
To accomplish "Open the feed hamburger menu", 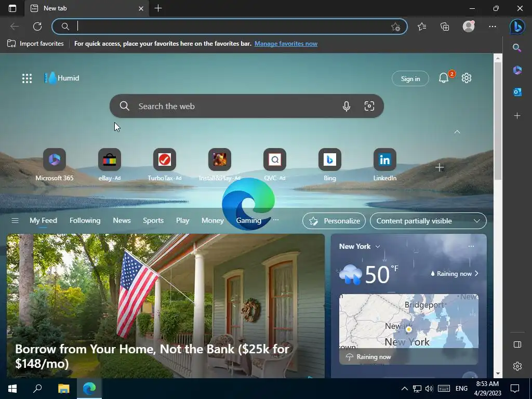I will (x=15, y=221).
